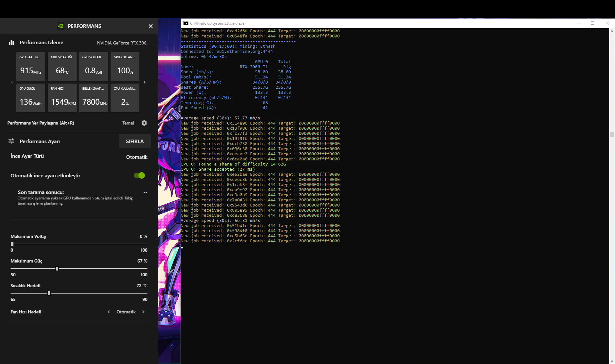This screenshot has height=364, width=615.
Task: Click 'Found a share of difficulty 14.62G' line
Action: pyautogui.click(x=233, y=164)
